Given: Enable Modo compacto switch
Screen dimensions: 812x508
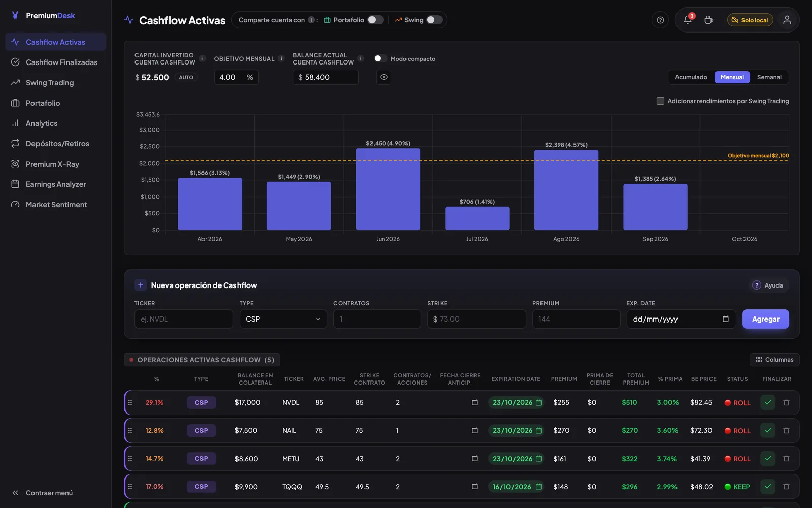Looking at the screenshot, I should (x=380, y=58).
